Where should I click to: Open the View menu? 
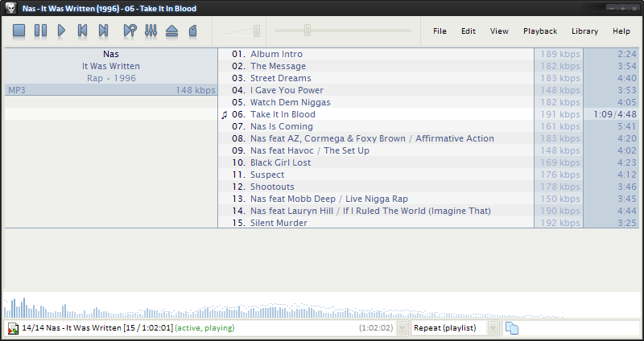(x=499, y=31)
